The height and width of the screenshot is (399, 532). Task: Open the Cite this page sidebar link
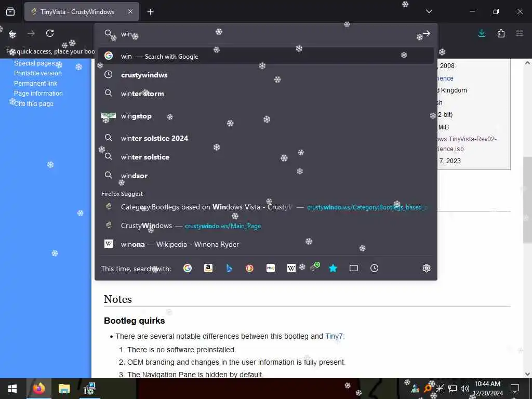pos(34,103)
